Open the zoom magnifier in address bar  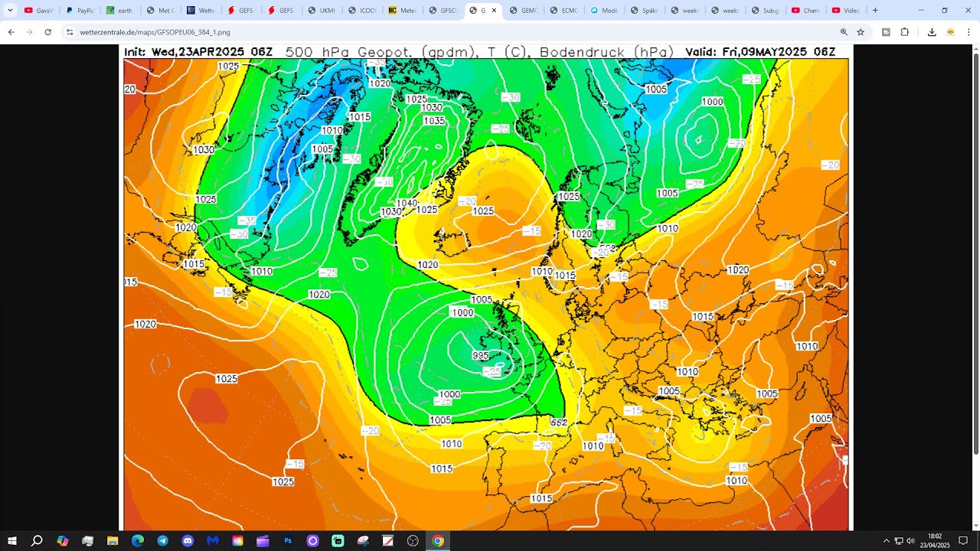(844, 32)
